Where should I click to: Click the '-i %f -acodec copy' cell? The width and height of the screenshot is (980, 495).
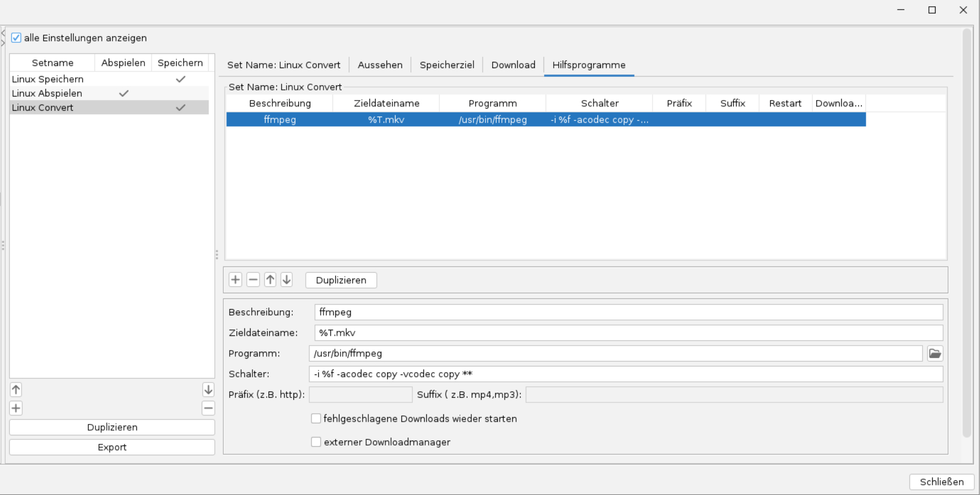point(599,119)
